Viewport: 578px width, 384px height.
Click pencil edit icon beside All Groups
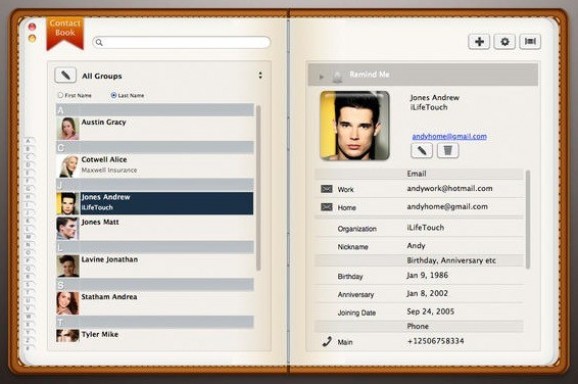click(x=66, y=76)
